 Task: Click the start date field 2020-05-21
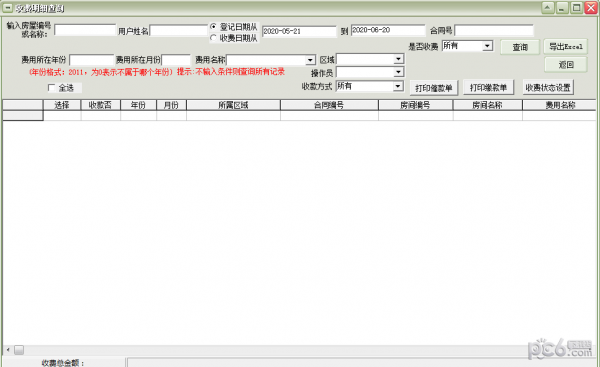(299, 31)
